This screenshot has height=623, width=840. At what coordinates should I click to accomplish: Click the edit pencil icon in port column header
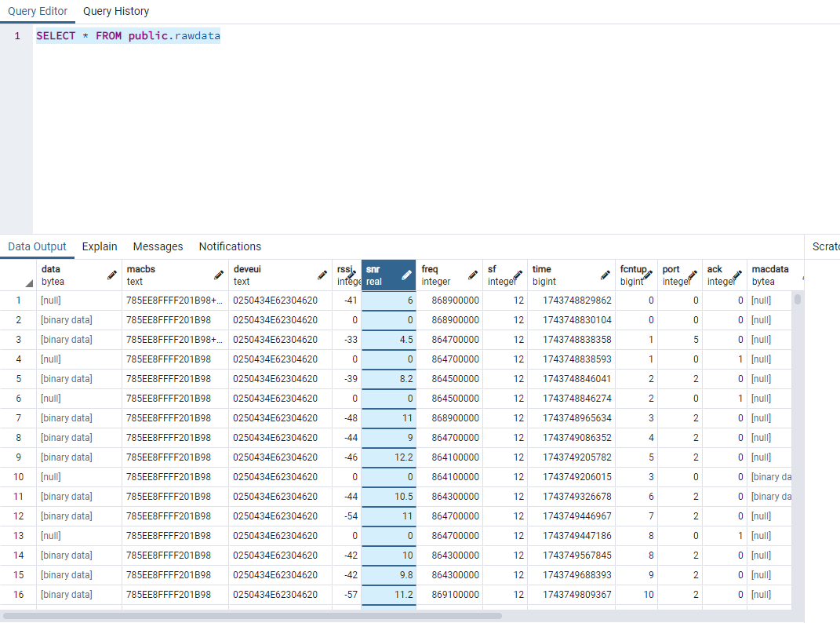click(692, 275)
